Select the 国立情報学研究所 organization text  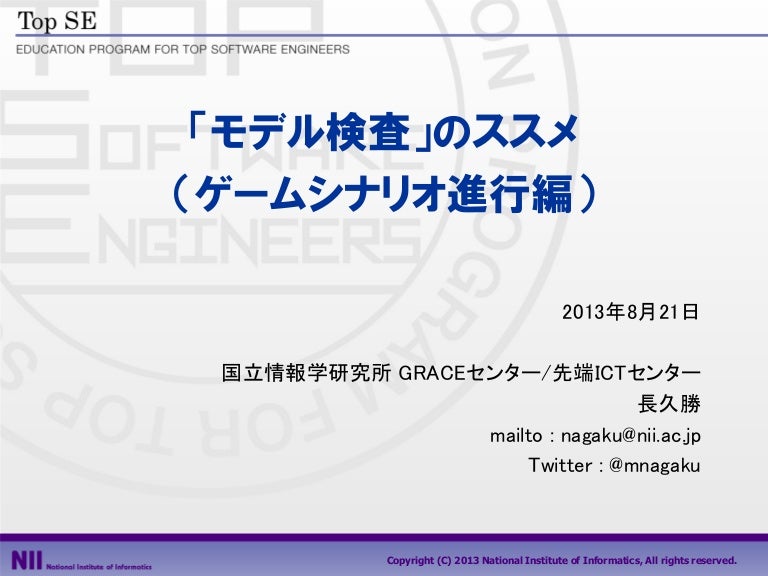306,375
